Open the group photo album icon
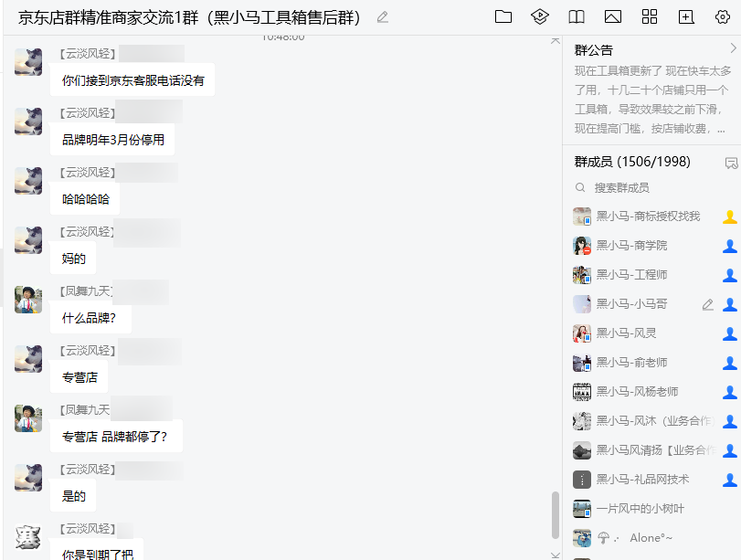This screenshot has height=560, width=741. coord(613,17)
